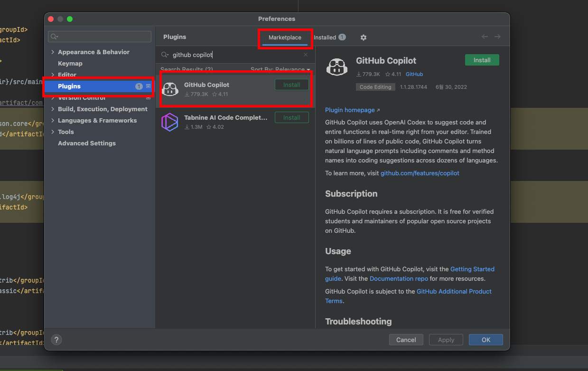Select Version Control settings item
Viewport: 588px width, 371px height.
click(82, 98)
